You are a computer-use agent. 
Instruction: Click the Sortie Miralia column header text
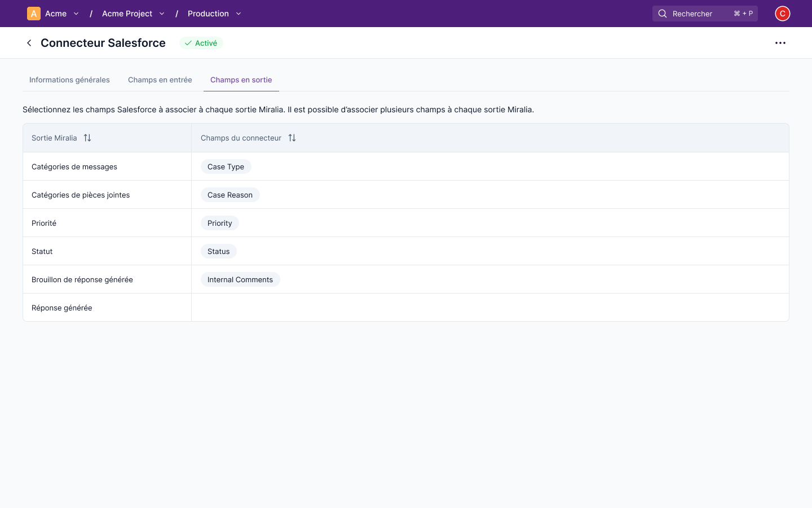54,138
